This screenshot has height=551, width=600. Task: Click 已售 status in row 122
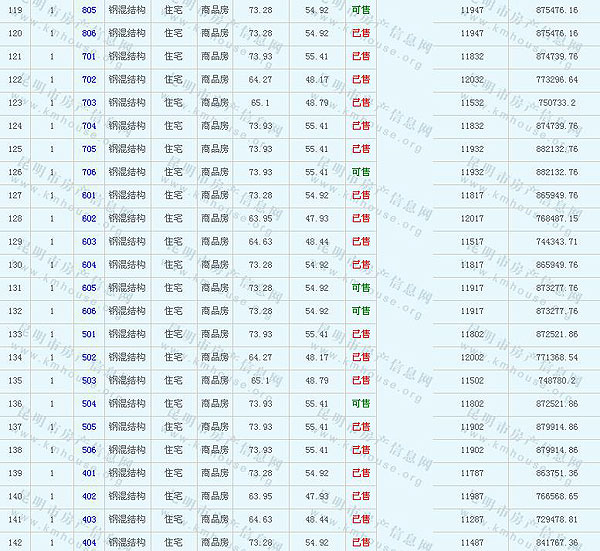coord(361,79)
